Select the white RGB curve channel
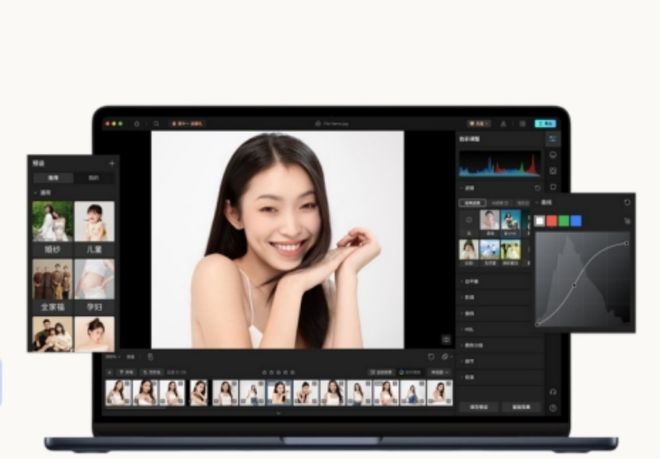The width and height of the screenshot is (660, 459). coord(541,220)
